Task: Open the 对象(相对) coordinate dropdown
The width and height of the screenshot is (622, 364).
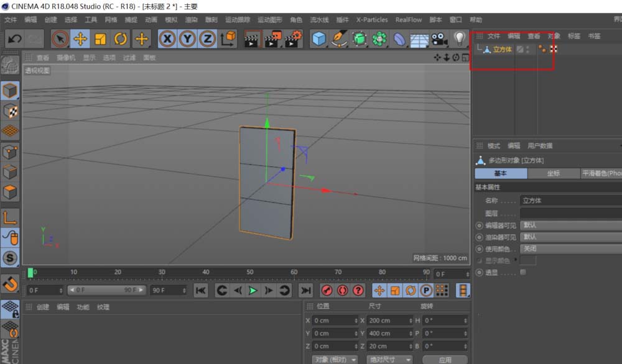Action: [335, 359]
